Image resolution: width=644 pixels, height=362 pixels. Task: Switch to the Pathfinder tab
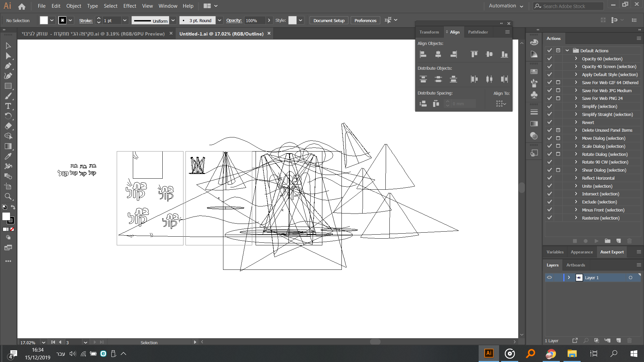click(x=478, y=32)
